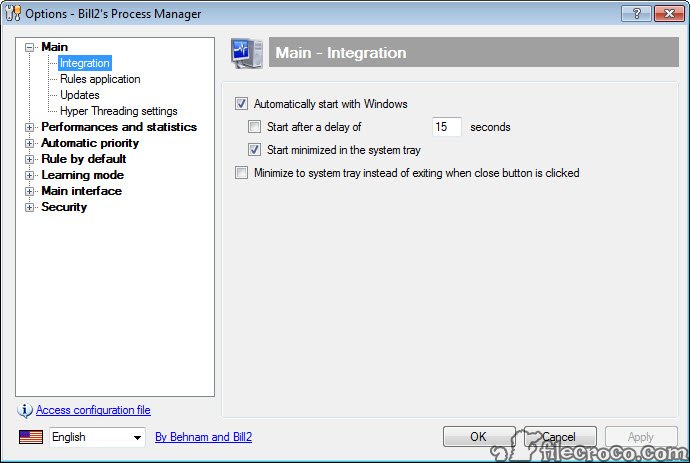Open the English language dropdown
This screenshot has width=690, height=463.
[97, 437]
